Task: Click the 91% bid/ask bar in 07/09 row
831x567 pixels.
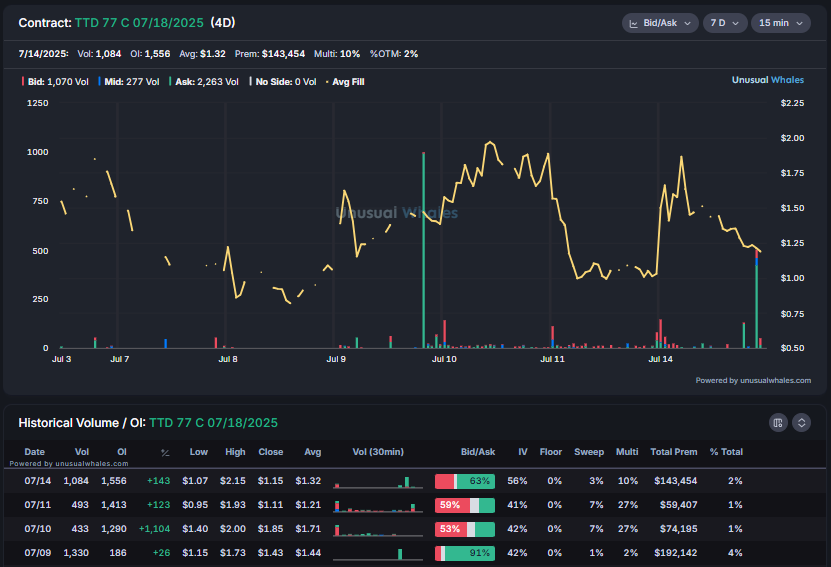Action: pos(465,553)
